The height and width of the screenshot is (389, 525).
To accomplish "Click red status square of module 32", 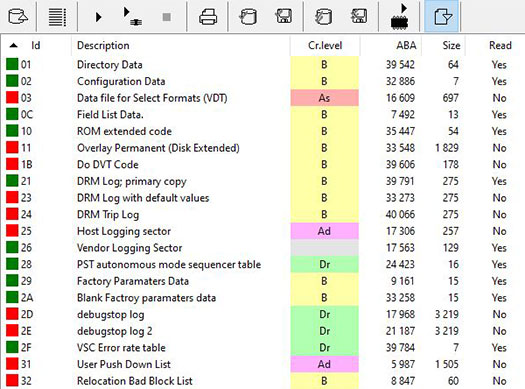I will pos(12,380).
